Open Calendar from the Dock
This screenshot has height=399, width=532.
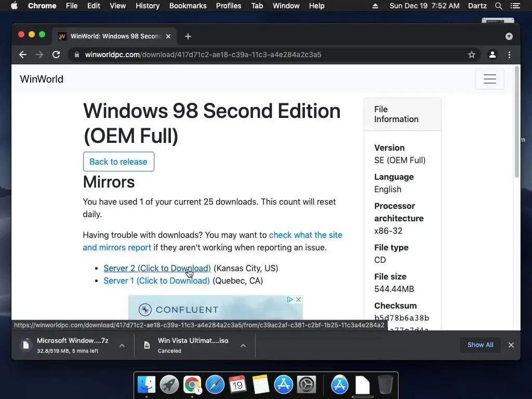237,385
